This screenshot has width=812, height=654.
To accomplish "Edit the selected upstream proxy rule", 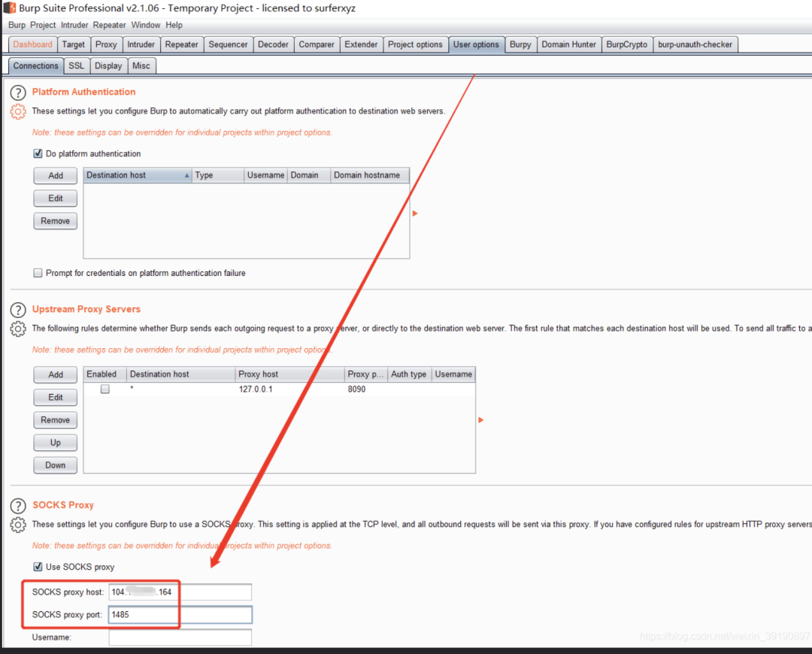I will pos(56,397).
